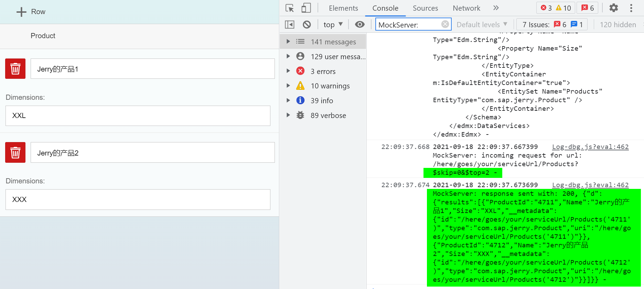Image resolution: width=644 pixels, height=289 pixels.
Task: Filter by 89 verbose in sidebar
Action: coord(323,115)
